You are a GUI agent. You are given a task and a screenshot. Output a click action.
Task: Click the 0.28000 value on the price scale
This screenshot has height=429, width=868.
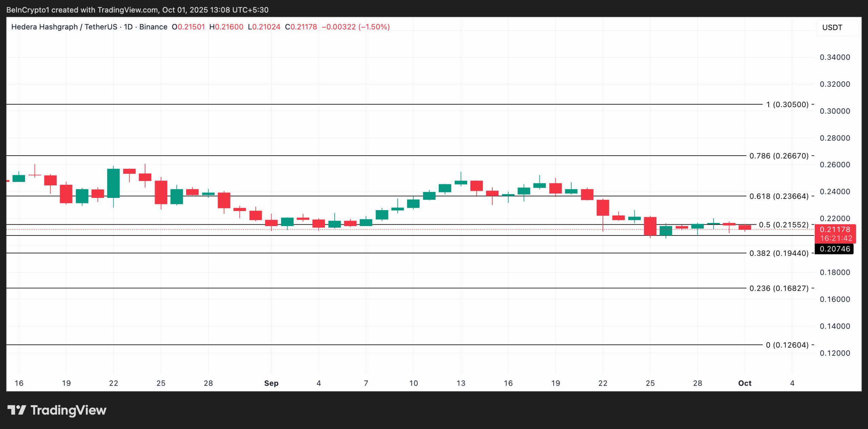coord(835,138)
